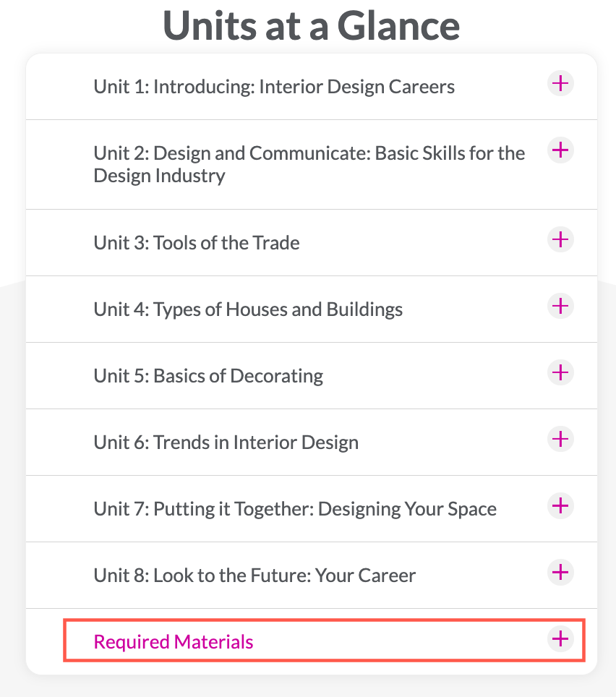Image resolution: width=616 pixels, height=697 pixels.
Task: Click the plus icon beside Unit 2
Action: [x=560, y=150]
